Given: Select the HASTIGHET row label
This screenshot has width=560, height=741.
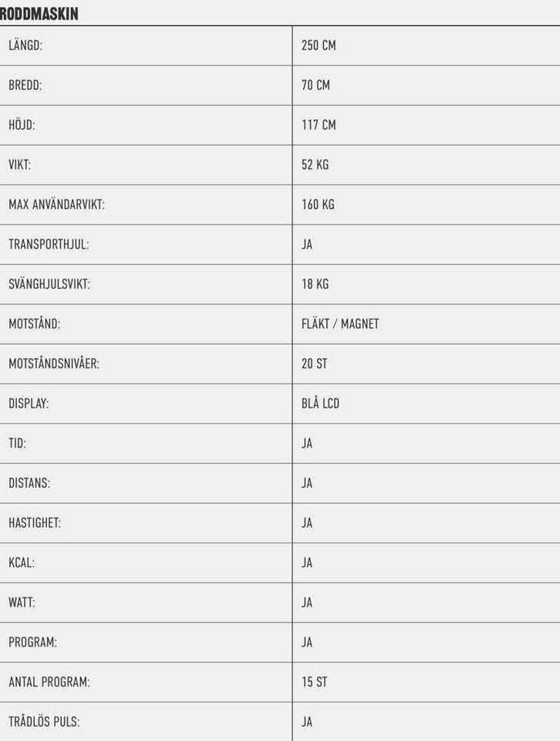Looking at the screenshot, I should (x=35, y=523).
